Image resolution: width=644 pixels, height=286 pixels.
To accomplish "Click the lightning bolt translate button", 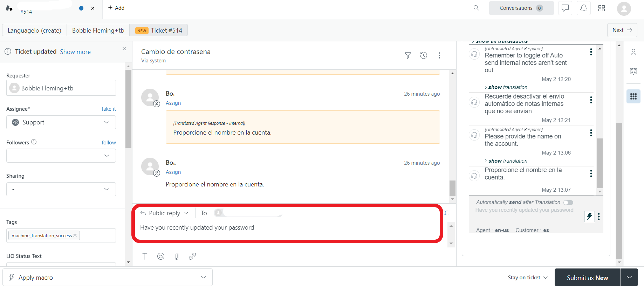I will click(x=589, y=216).
